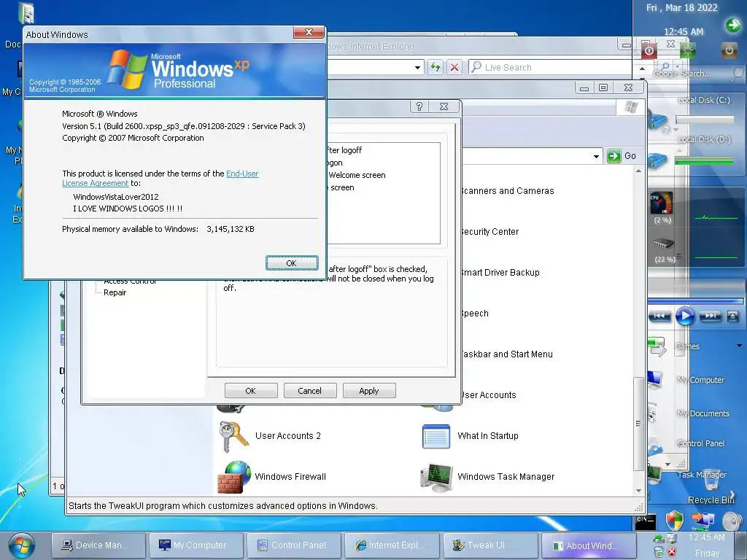Click the speaker volume icon above tray
The height and width of the screenshot is (560, 747).
(x=732, y=522)
